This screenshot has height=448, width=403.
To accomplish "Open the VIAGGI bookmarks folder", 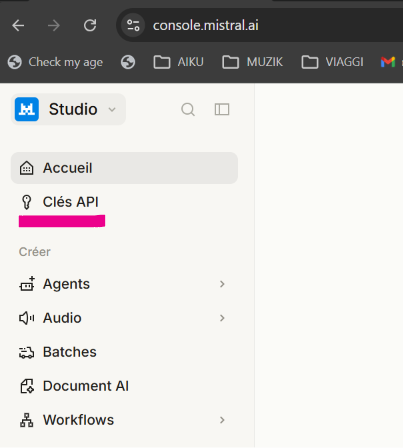I will pyautogui.click(x=332, y=62).
